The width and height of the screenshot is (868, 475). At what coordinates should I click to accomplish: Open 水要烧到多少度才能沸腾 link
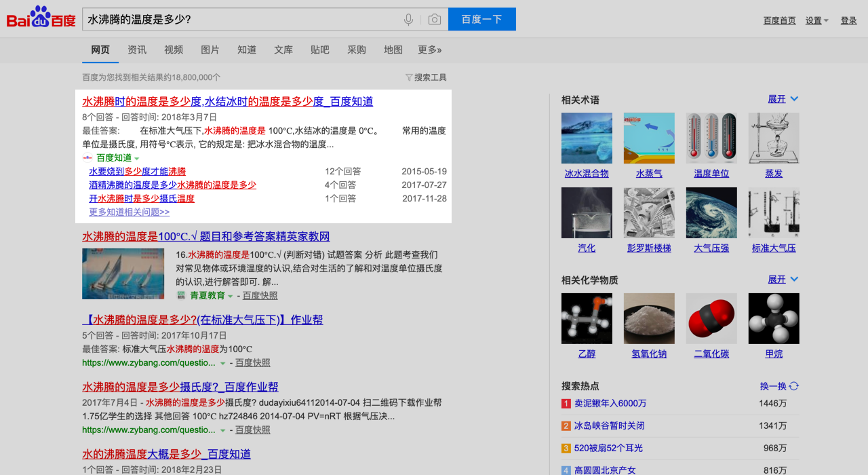click(x=137, y=171)
